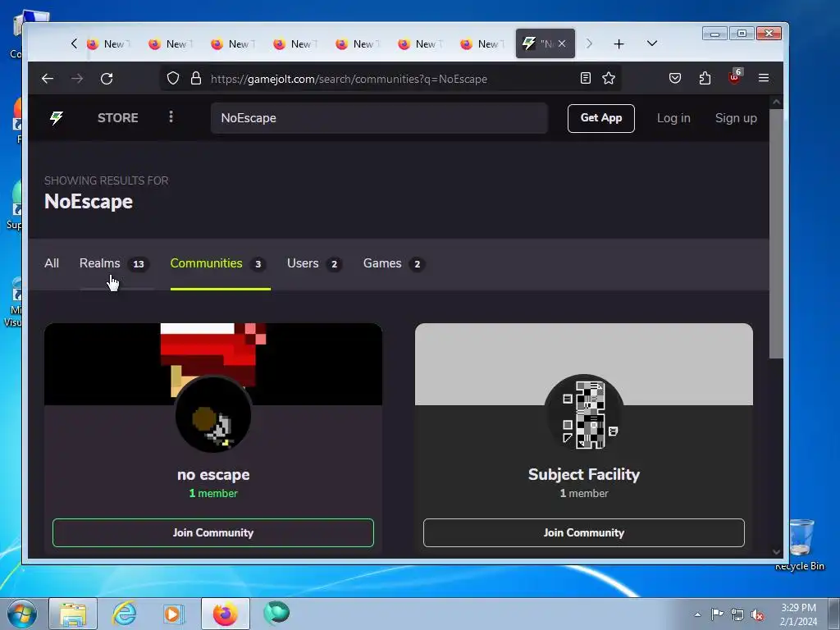Show hidden tray icons arrow
This screenshot has width=840, height=630.
697,614
